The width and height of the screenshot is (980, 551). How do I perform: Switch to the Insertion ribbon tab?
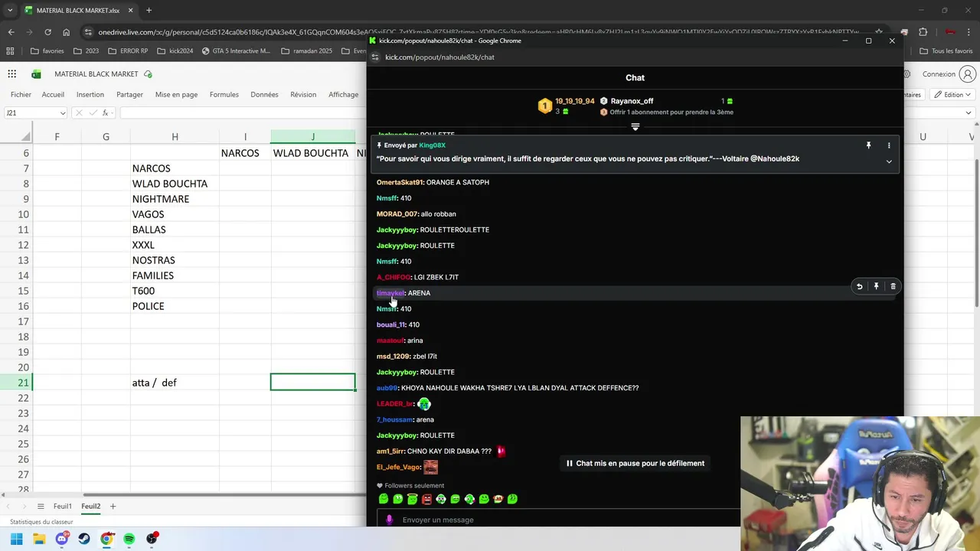(90, 95)
